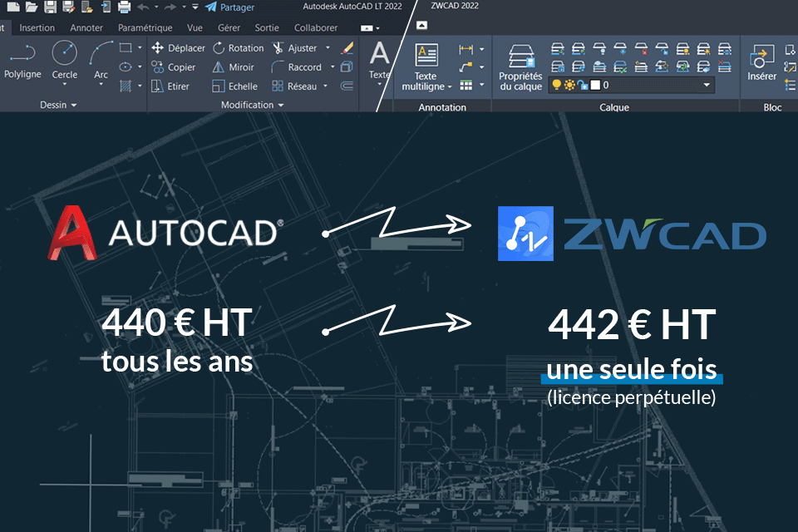The image size is (798, 532).
Task: Open the Ajuster dropdown arrow
Action: 328,48
